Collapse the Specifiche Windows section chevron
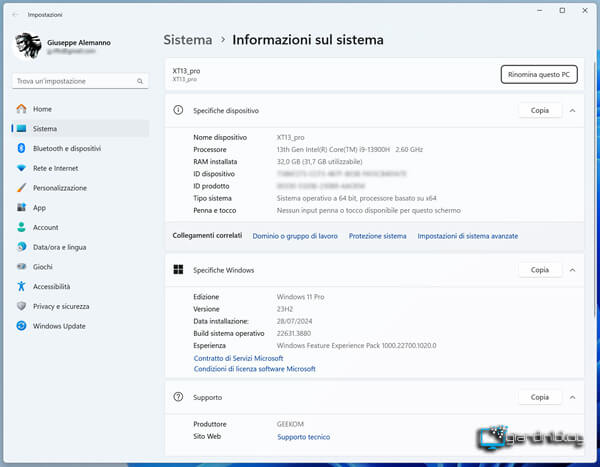Screen dimensions: 600x467 coord(572,270)
